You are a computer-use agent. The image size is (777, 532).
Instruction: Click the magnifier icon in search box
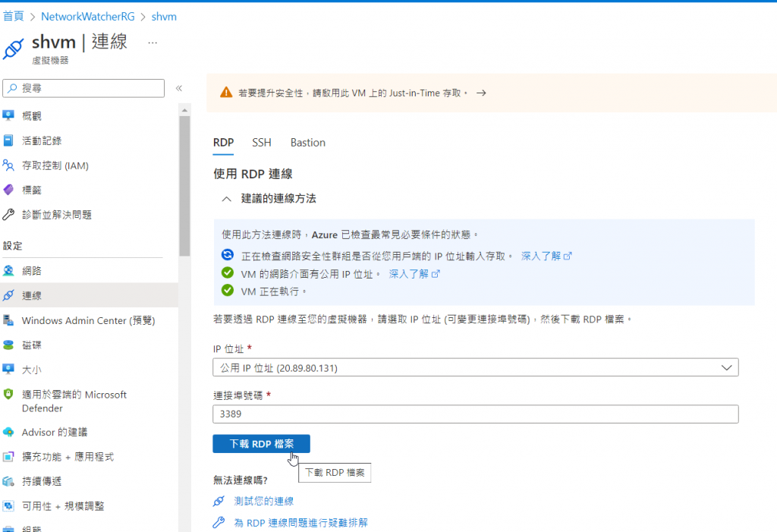click(x=12, y=88)
